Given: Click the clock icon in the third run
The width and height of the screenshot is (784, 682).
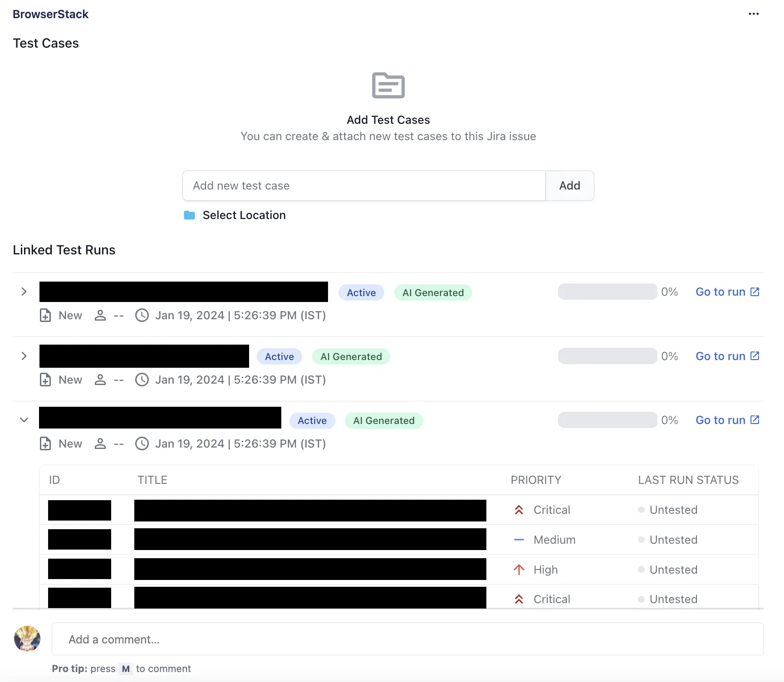Looking at the screenshot, I should pos(142,443).
